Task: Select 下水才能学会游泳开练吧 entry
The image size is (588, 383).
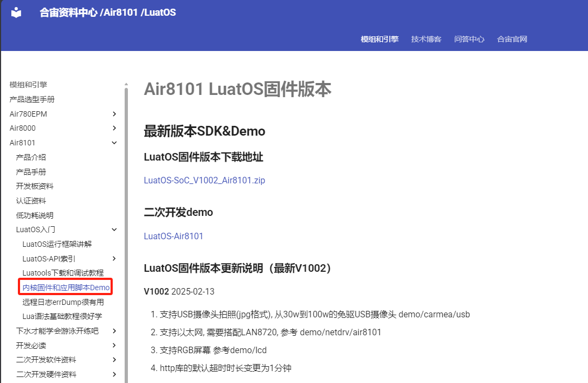Action: [x=57, y=331]
